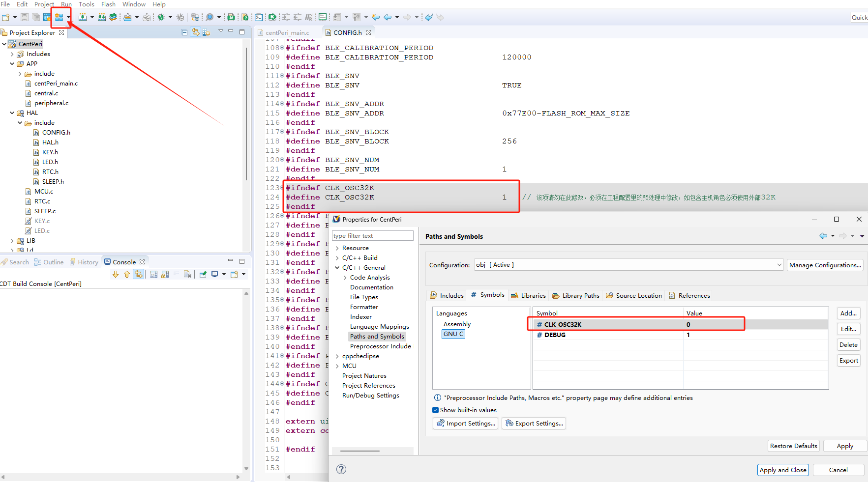Click Pin Console icon

(203, 274)
